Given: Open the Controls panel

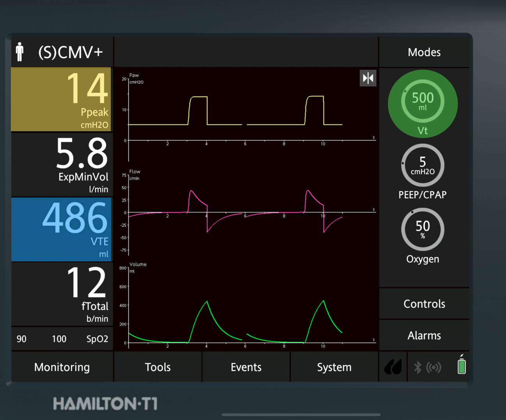Looking at the screenshot, I should (x=424, y=304).
